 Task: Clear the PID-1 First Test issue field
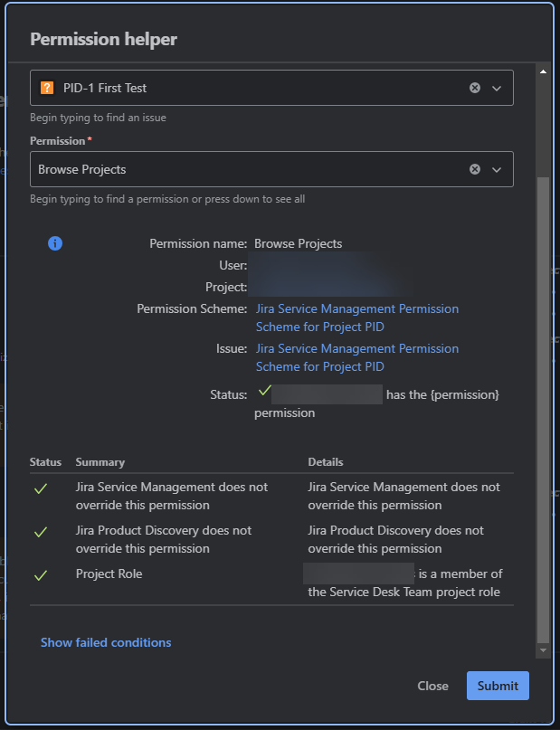(x=475, y=88)
